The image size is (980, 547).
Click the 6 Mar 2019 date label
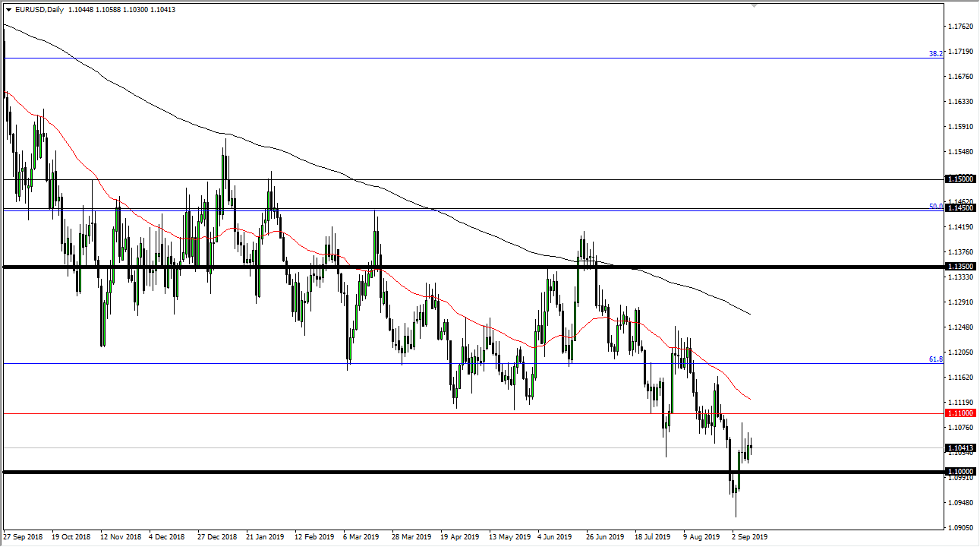coord(361,536)
